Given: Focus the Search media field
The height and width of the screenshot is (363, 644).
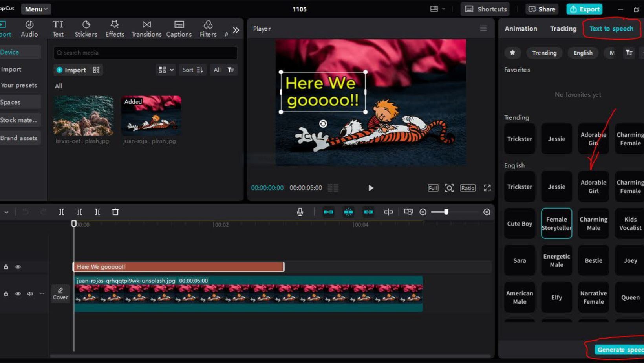Looking at the screenshot, I should coord(145,53).
